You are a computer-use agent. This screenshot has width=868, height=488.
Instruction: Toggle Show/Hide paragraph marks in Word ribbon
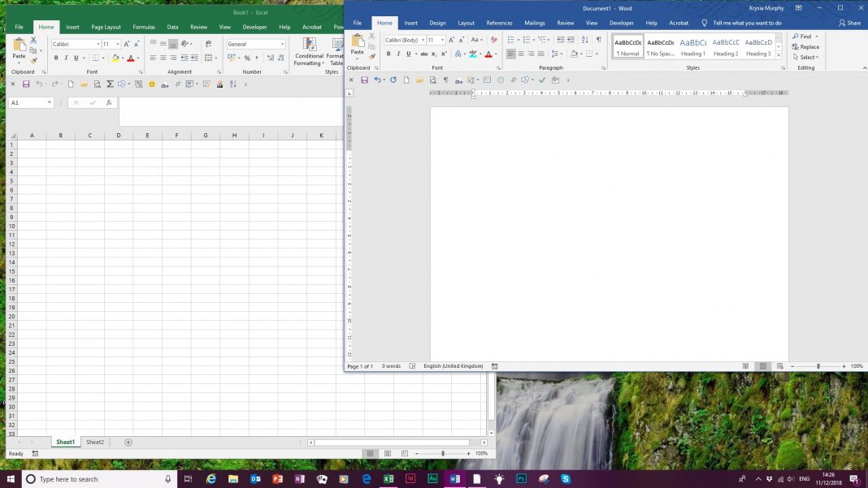599,40
